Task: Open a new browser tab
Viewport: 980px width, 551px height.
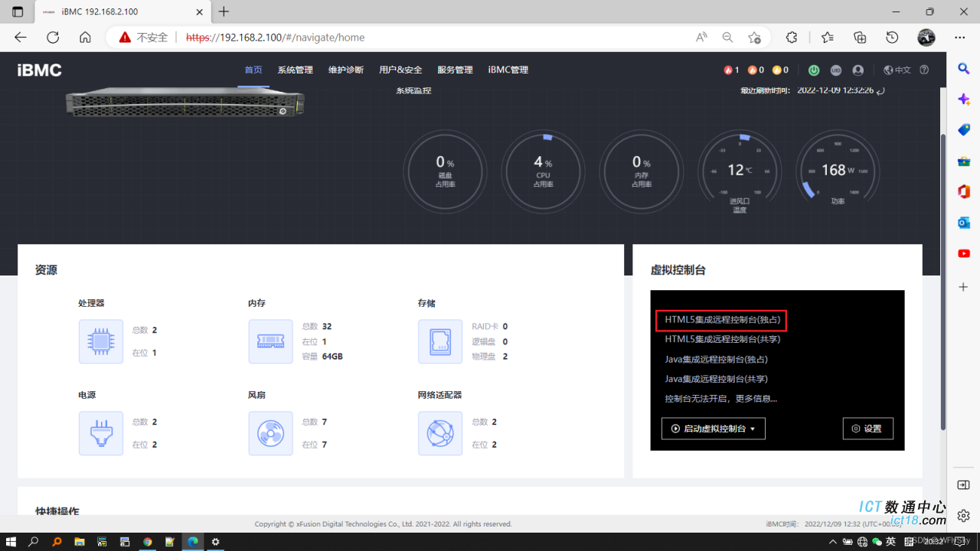Action: click(224, 11)
